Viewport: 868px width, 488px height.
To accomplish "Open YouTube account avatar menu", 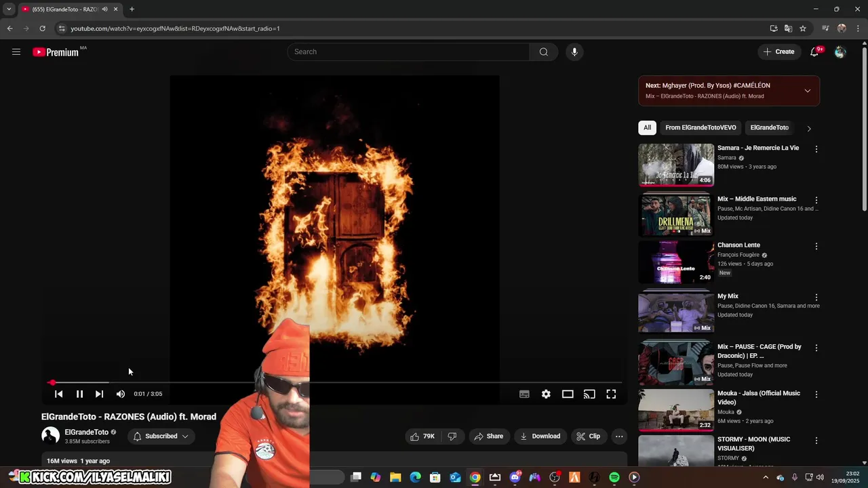I will tap(840, 52).
